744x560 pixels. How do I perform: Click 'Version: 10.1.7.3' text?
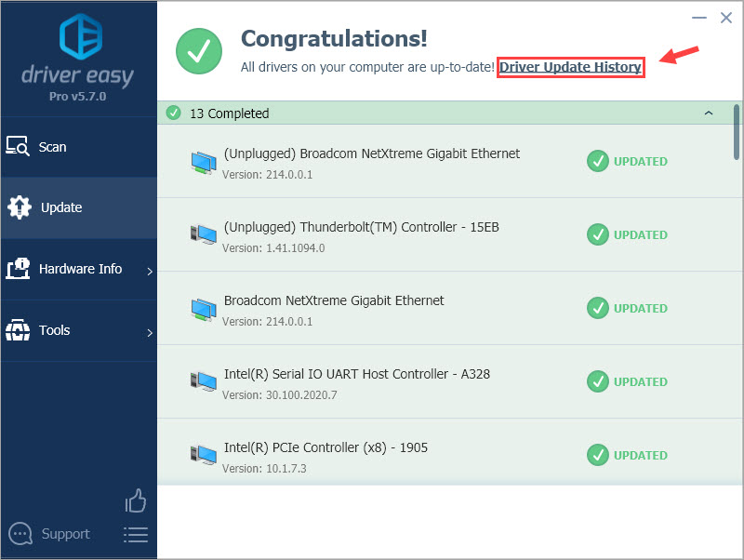point(264,469)
